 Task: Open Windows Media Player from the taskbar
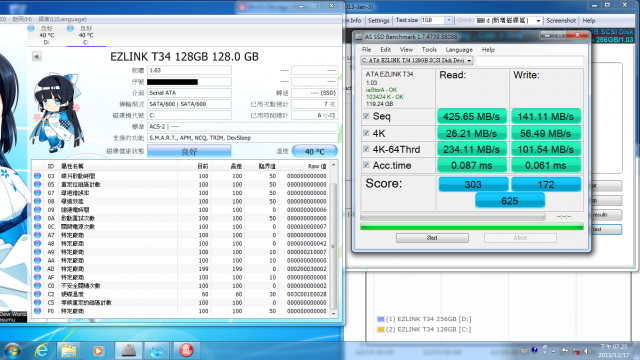[98, 351]
